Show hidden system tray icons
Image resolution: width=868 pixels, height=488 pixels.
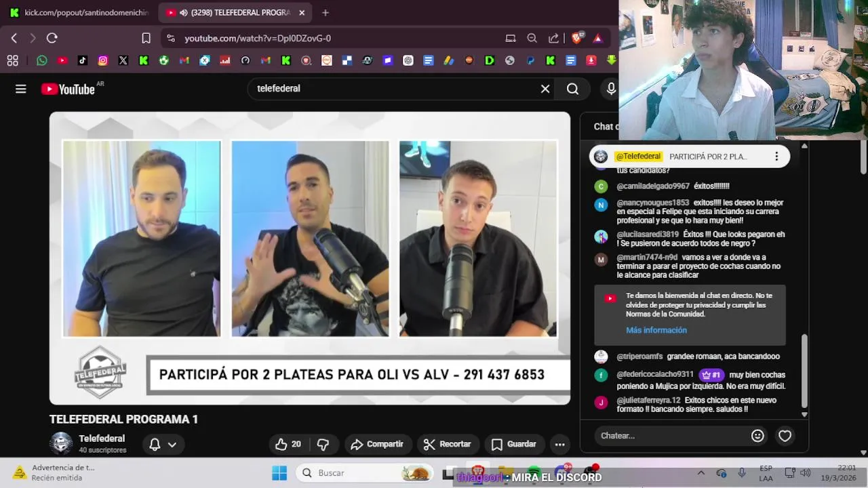click(x=701, y=473)
